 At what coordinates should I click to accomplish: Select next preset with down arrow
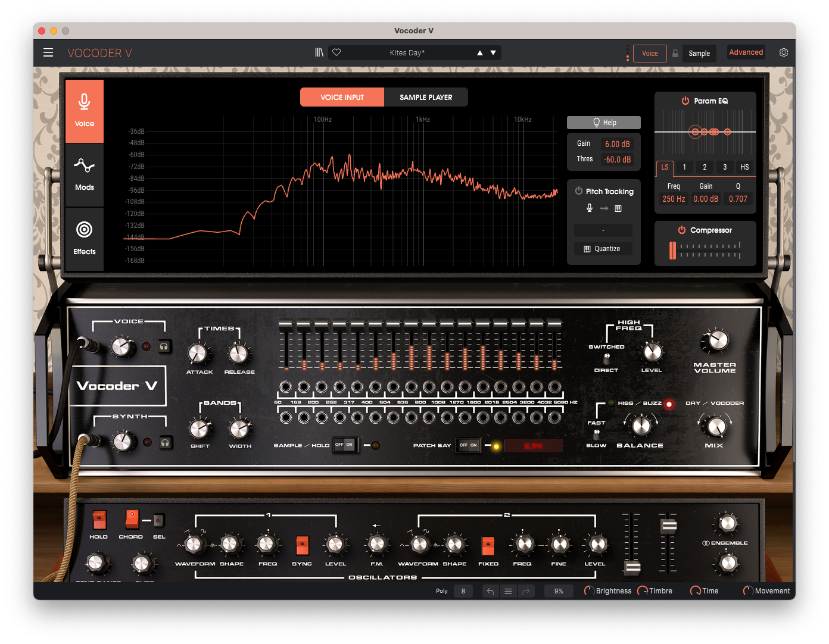click(493, 53)
